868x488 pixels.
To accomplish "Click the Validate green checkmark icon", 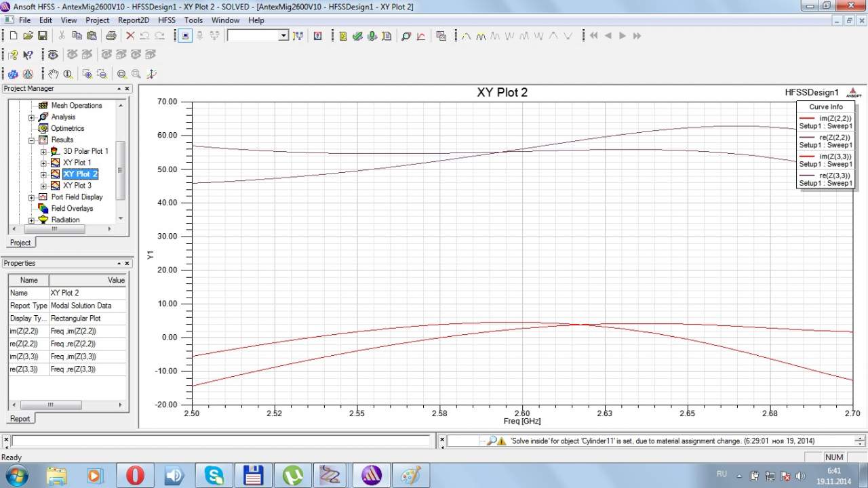I will click(x=357, y=36).
